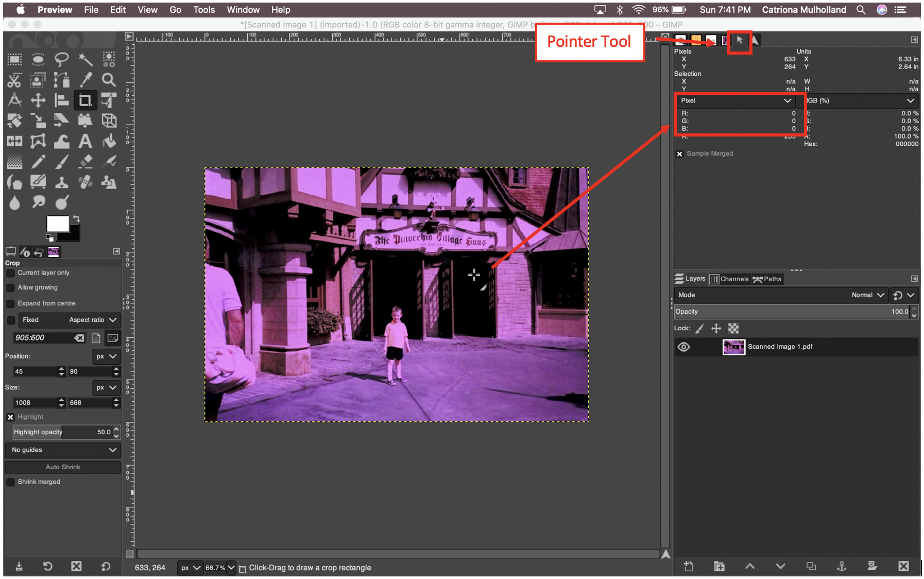Swap foreground and background colors
This screenshot has height=579, width=924.
[76, 219]
